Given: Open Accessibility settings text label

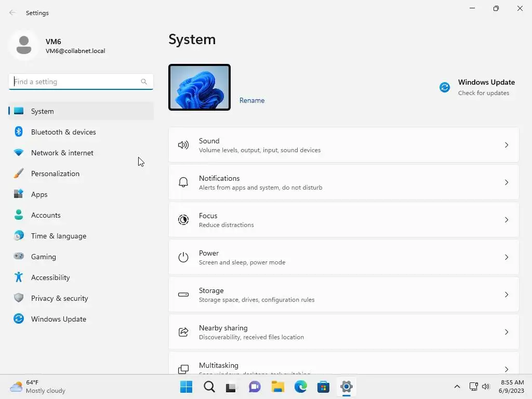Looking at the screenshot, I should (50, 277).
